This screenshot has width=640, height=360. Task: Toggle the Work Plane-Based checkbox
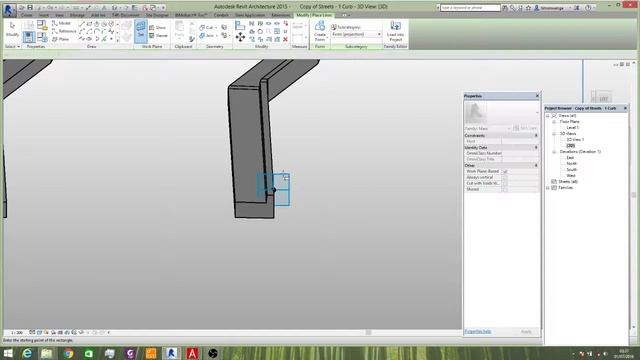505,171
